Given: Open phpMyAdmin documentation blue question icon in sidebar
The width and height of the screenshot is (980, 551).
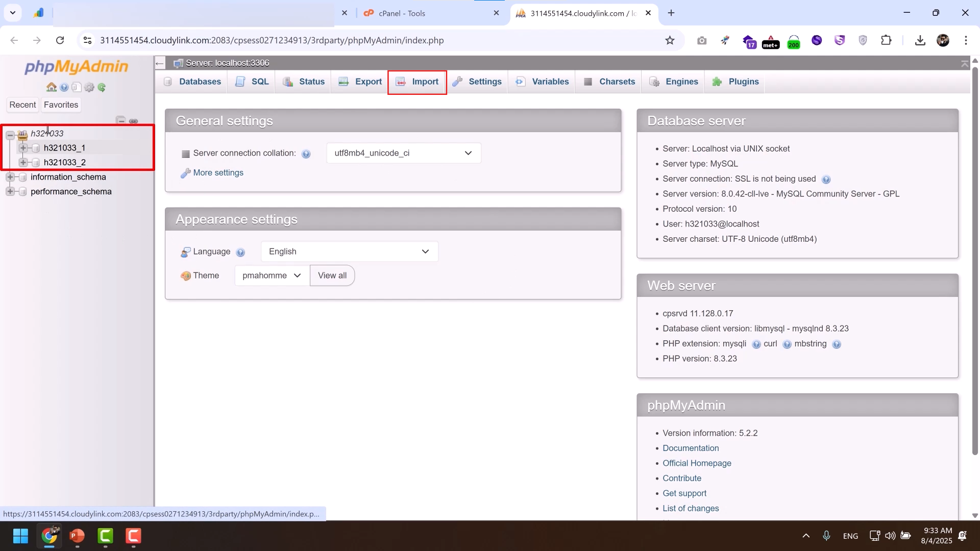Looking at the screenshot, I should tap(64, 87).
